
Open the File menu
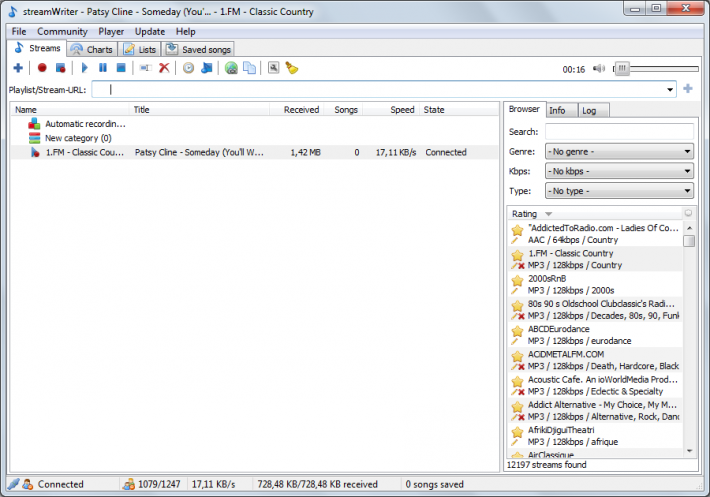19,32
